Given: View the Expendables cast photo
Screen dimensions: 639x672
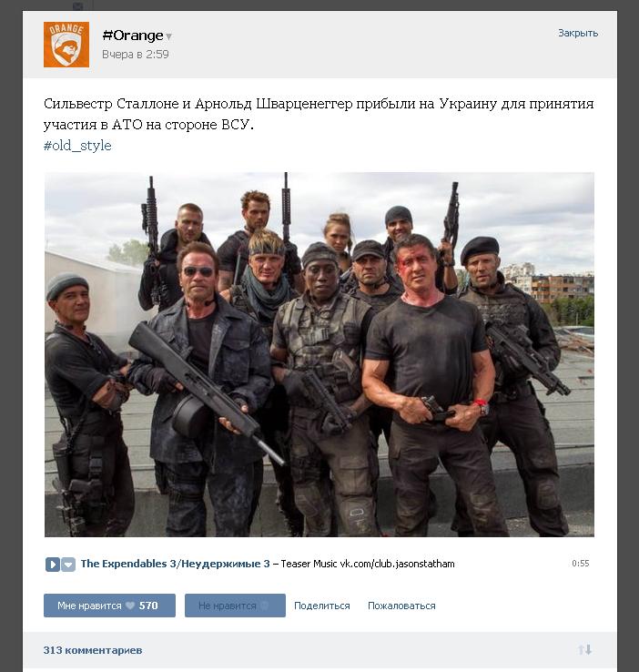Looking at the screenshot, I should click(x=319, y=354).
